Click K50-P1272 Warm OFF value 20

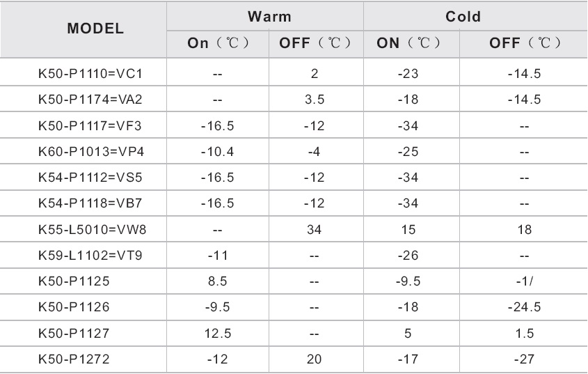pyautogui.click(x=315, y=359)
